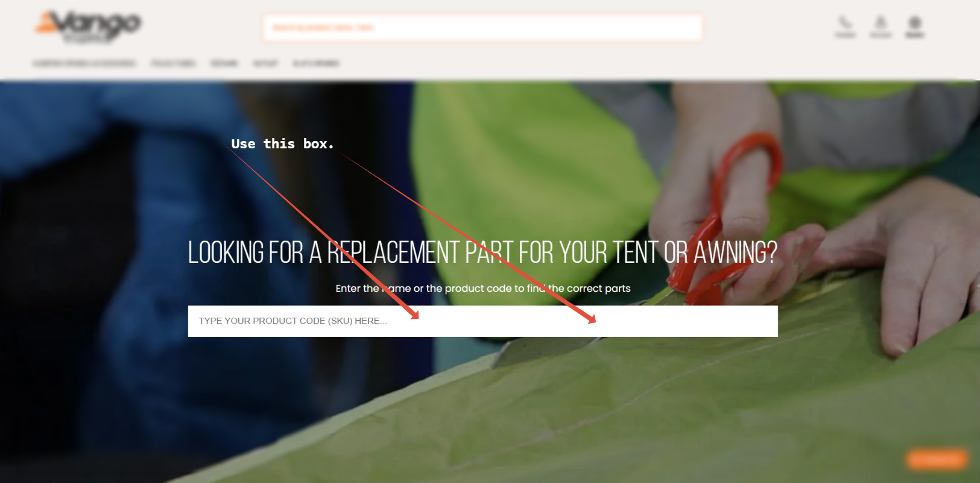This screenshot has width=980, height=483.
Task: Open the fourth navigation menu item
Action: tap(265, 63)
